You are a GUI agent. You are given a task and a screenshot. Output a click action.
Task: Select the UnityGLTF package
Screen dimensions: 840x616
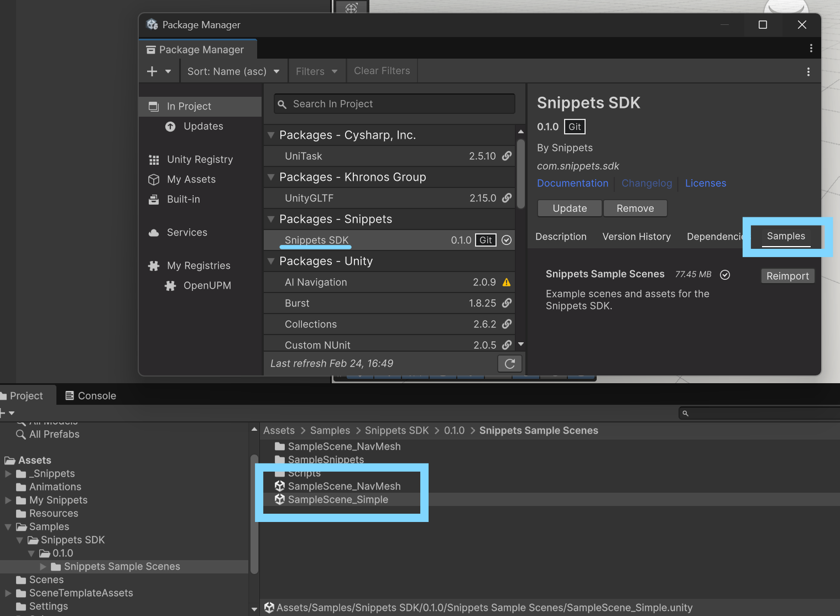click(389, 199)
